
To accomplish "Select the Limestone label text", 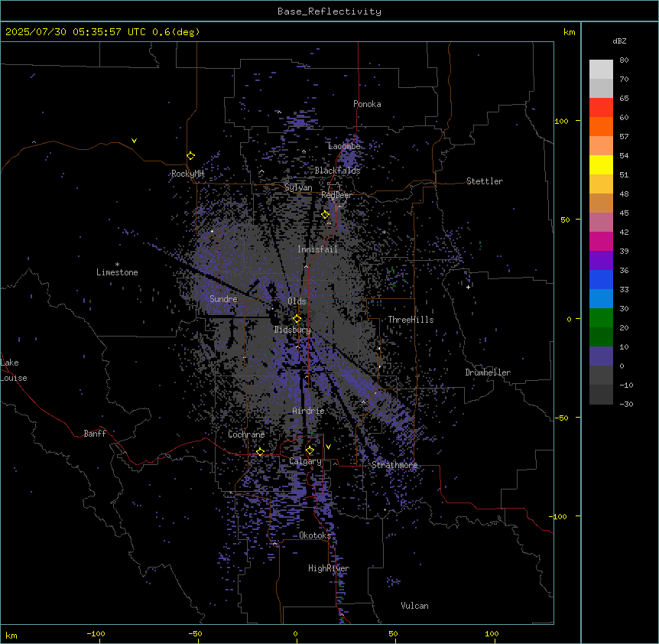I will coord(117,272).
